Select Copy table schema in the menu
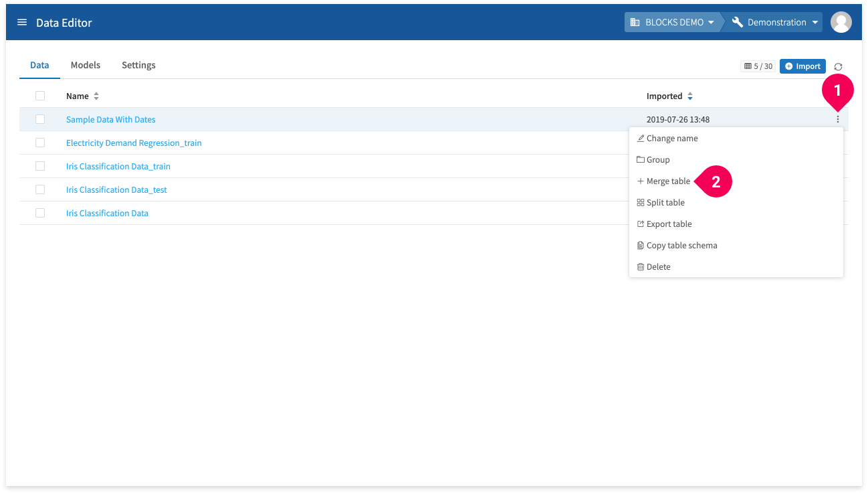 pyautogui.click(x=736, y=246)
